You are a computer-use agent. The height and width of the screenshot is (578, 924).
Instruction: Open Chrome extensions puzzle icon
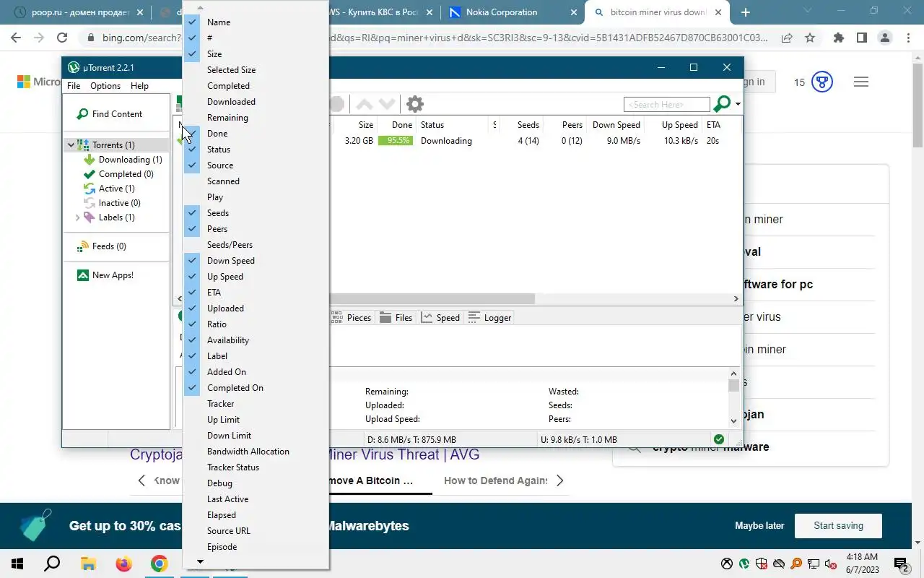[838, 38]
